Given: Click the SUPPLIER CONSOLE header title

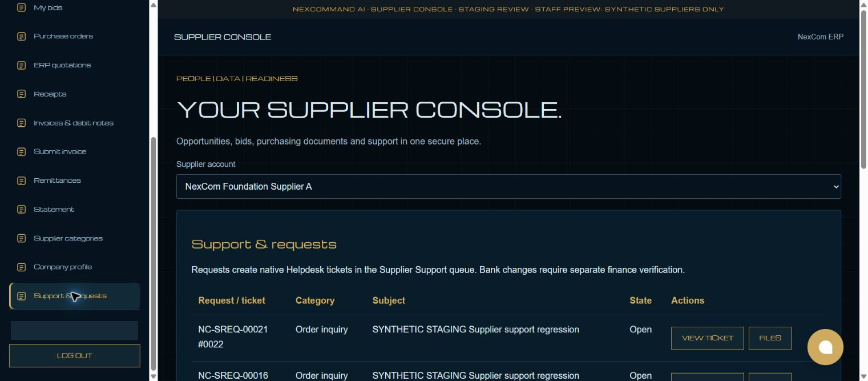Looking at the screenshot, I should (223, 37).
